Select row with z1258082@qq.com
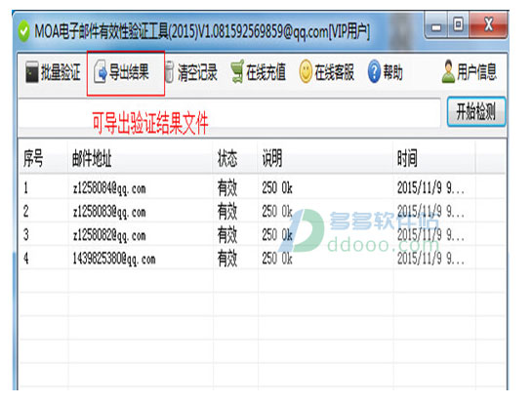 click(263, 235)
